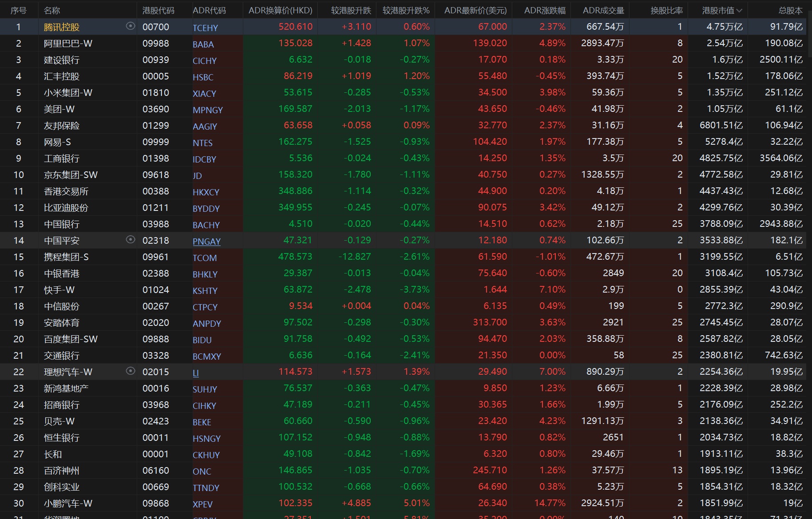812x519 pixels.
Task: Click the circle icon beside 腾讯控股
Action: click(131, 26)
